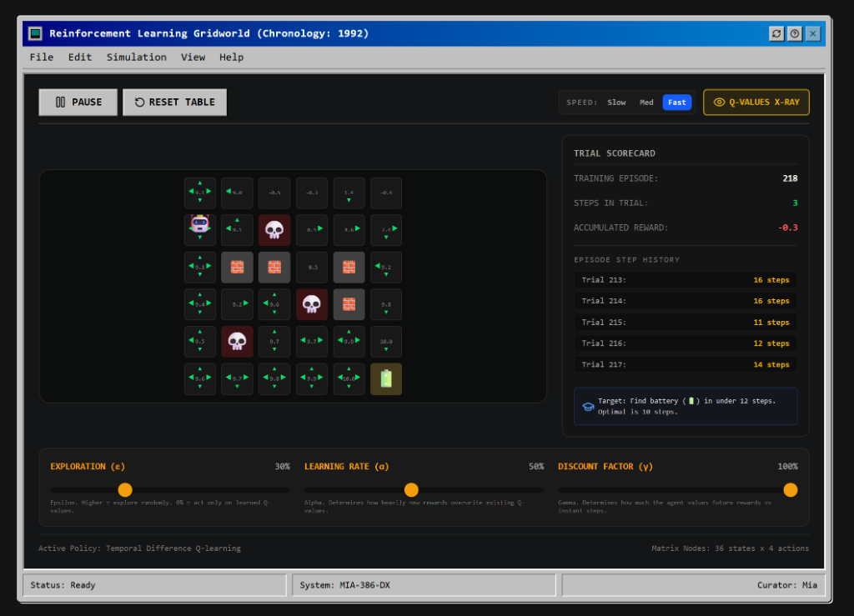Viewport: 854px width, 616px height.
Task: Click the brick wall left of the 9.8 cell
Action: pyautogui.click(x=349, y=304)
